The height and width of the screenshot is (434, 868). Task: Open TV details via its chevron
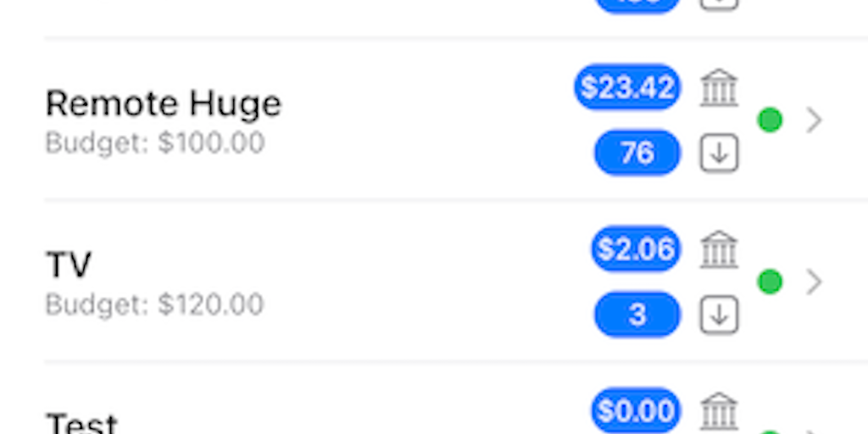coord(814,281)
